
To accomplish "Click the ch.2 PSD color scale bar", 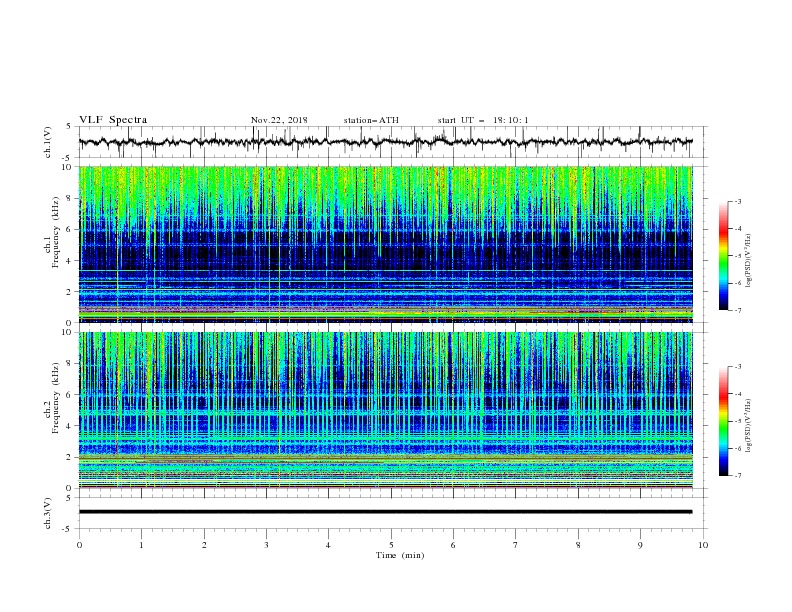I will pos(723,421).
